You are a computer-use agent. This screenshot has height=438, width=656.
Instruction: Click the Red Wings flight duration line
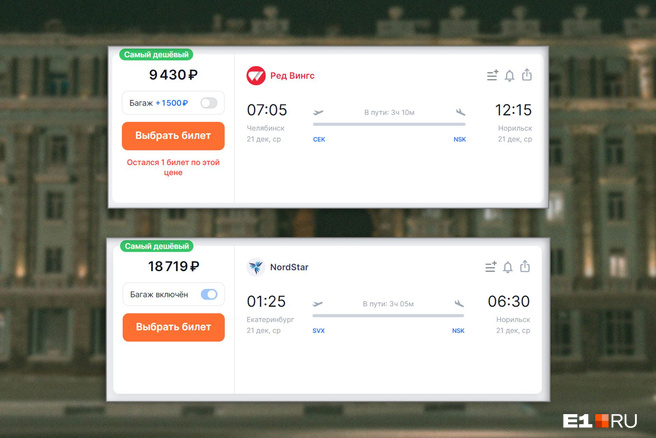[x=389, y=124]
